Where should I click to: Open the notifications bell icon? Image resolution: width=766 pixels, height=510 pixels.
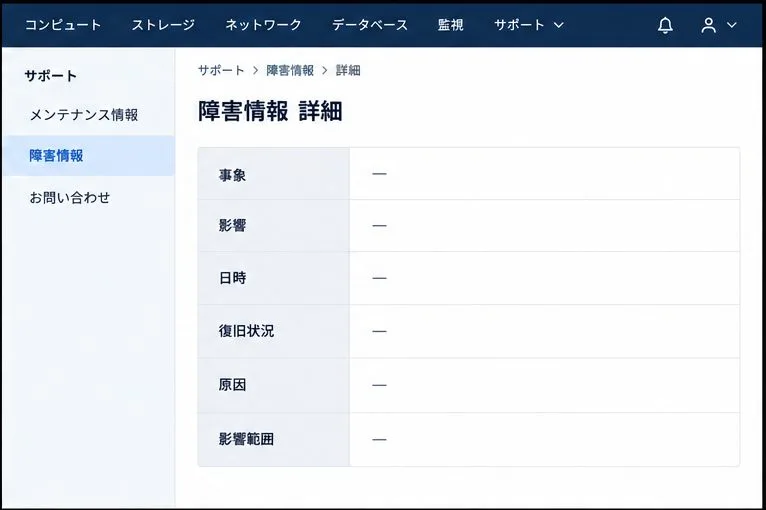pos(665,25)
